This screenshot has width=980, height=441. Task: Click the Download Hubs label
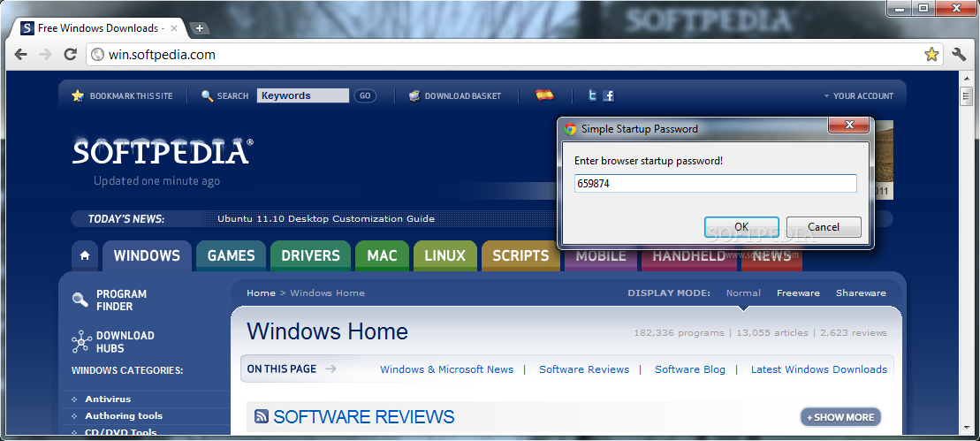coord(125,342)
